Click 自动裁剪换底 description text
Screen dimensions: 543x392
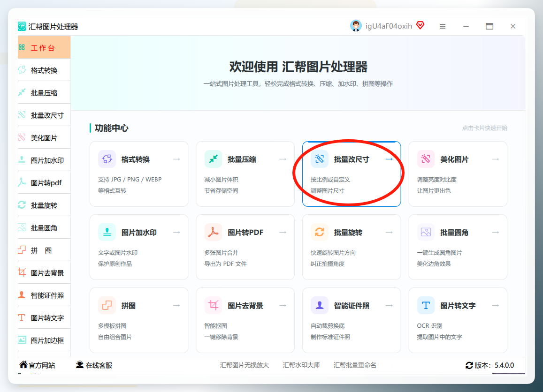pyautogui.click(x=328, y=326)
